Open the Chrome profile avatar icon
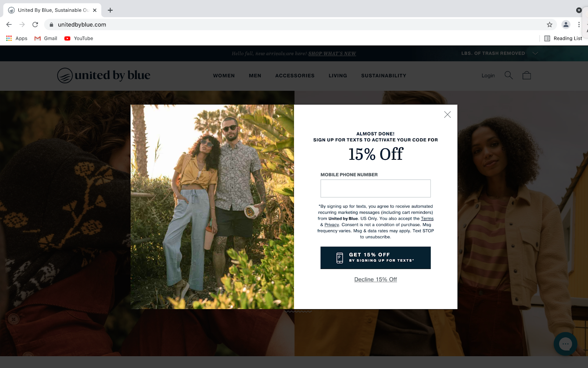The image size is (588, 368). [x=566, y=25]
